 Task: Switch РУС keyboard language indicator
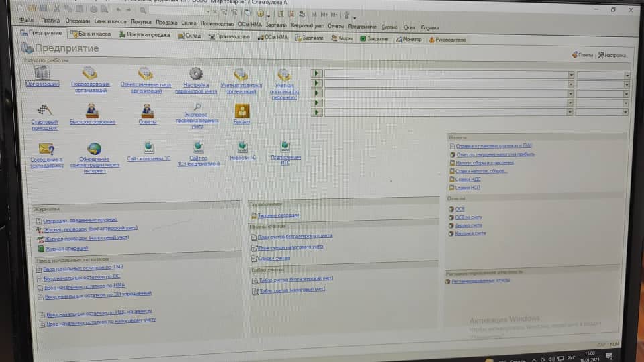tap(571, 358)
